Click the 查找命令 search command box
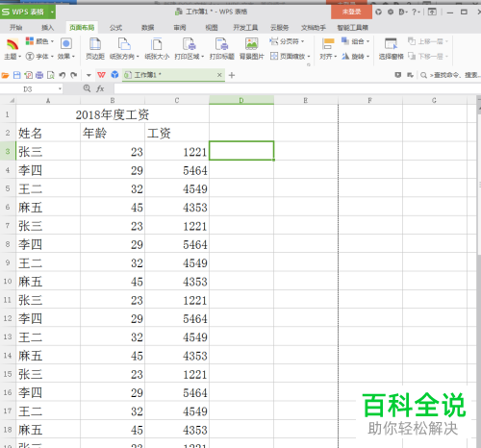Screen dimensions: 481x448 coord(450,75)
